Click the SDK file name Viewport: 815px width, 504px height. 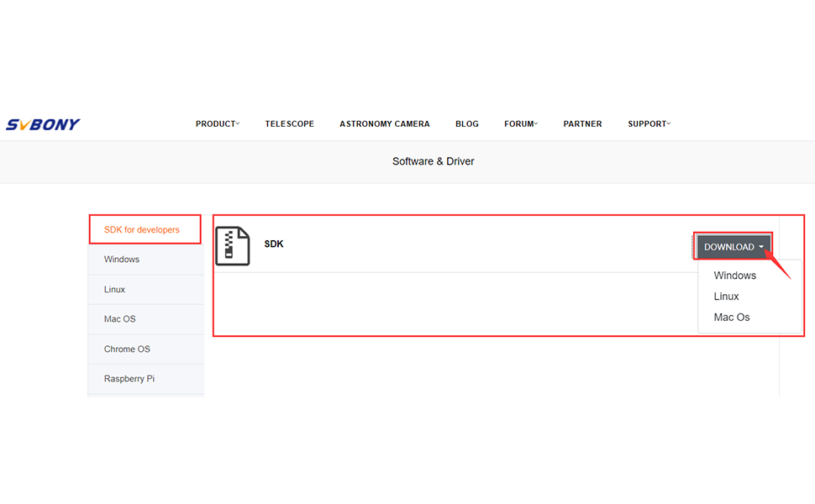[274, 244]
